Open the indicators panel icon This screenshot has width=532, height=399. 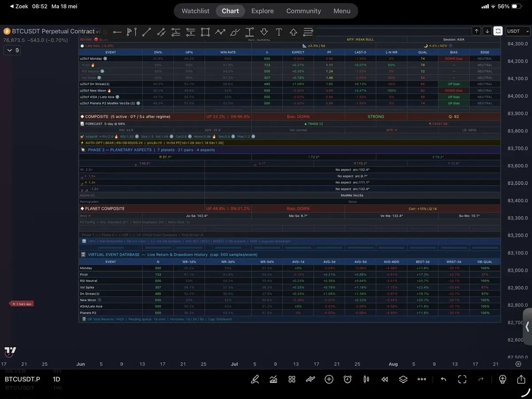click(274, 379)
